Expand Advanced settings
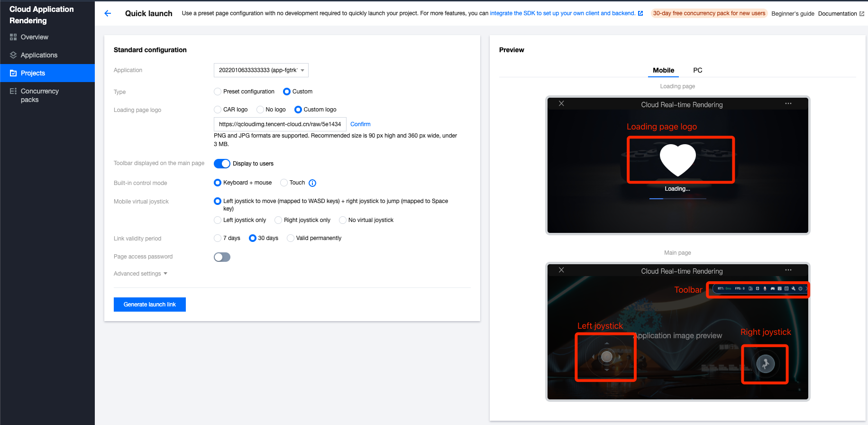 tap(140, 274)
